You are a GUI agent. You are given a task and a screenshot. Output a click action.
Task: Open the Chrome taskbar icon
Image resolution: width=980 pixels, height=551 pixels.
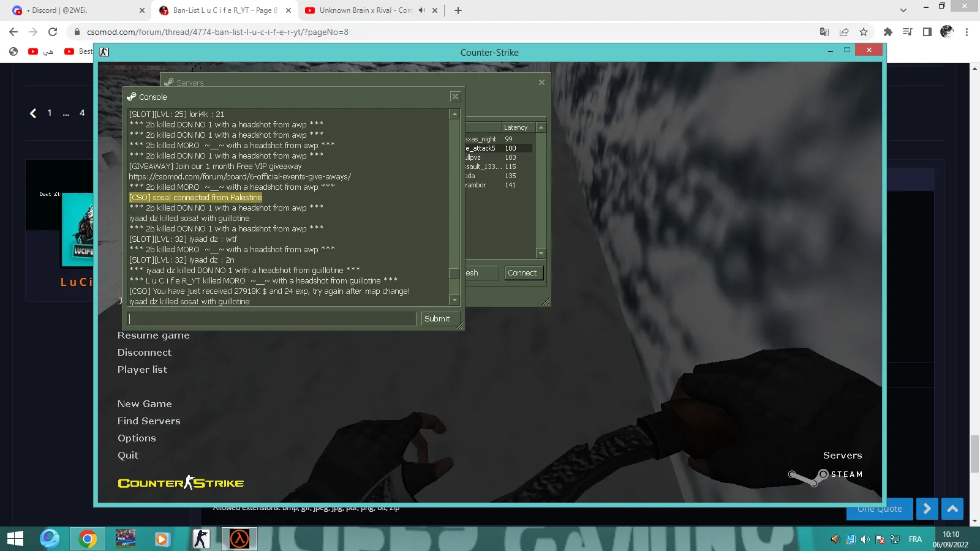[88, 539]
